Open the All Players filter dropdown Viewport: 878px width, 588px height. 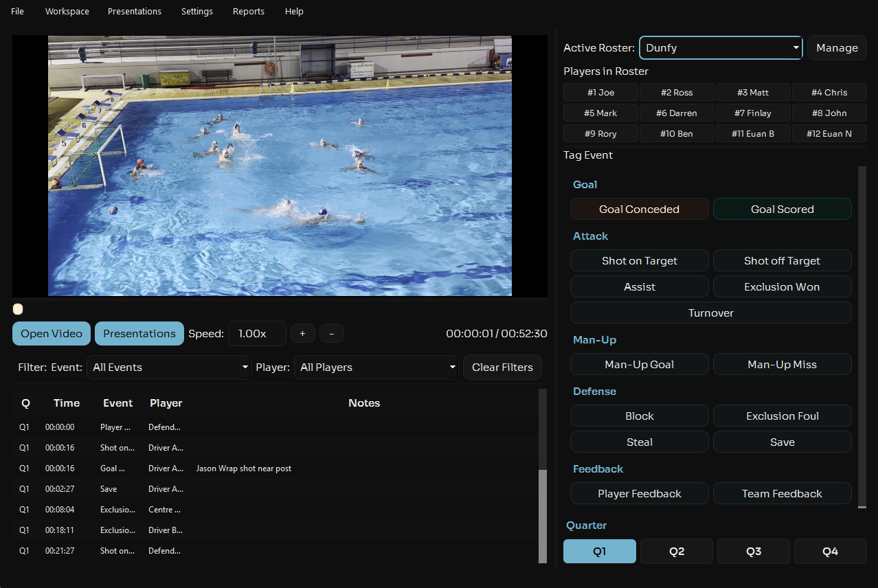[376, 367]
